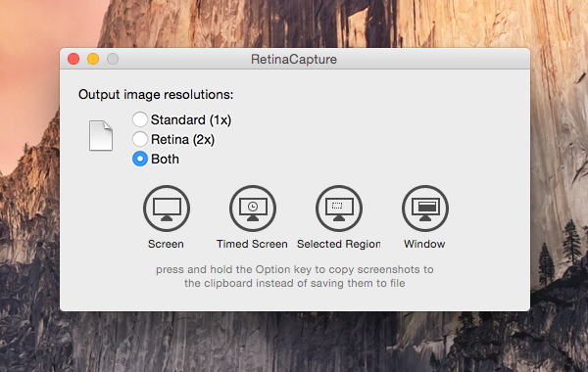Viewport: 588px width, 372px height.
Task: Click the Option key hint text
Action: pyautogui.click(x=295, y=276)
